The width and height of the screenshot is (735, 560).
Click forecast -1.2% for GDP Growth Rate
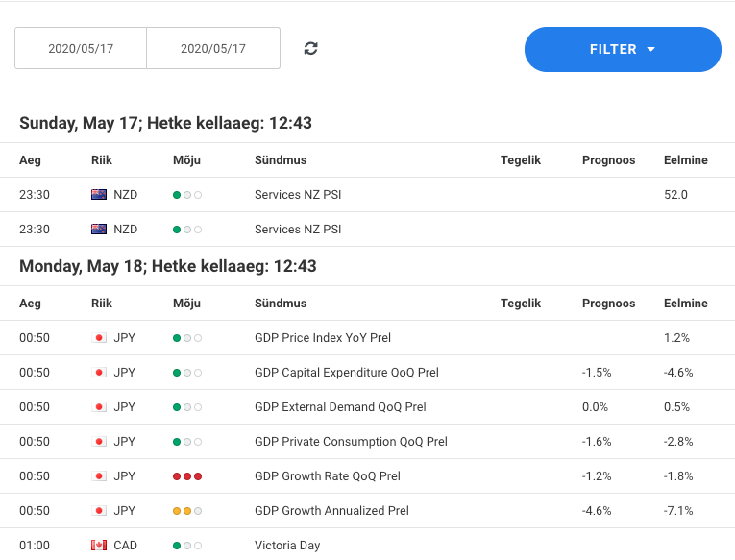[x=597, y=476]
